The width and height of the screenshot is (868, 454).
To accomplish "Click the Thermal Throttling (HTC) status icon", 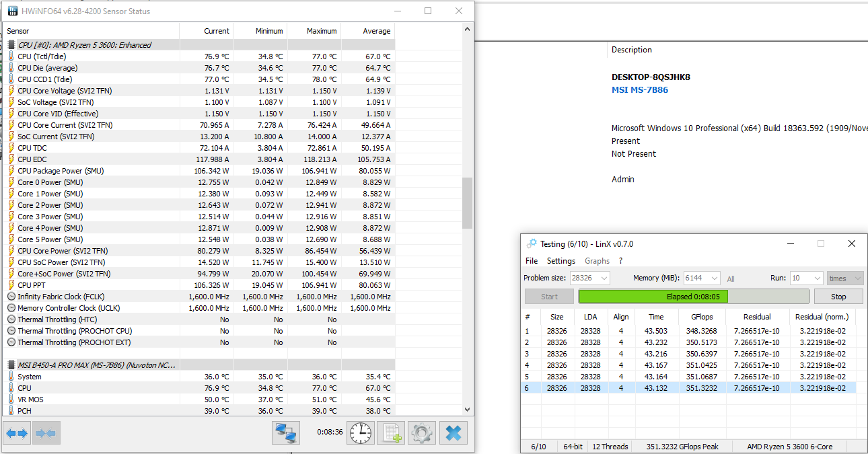I will coord(11,319).
